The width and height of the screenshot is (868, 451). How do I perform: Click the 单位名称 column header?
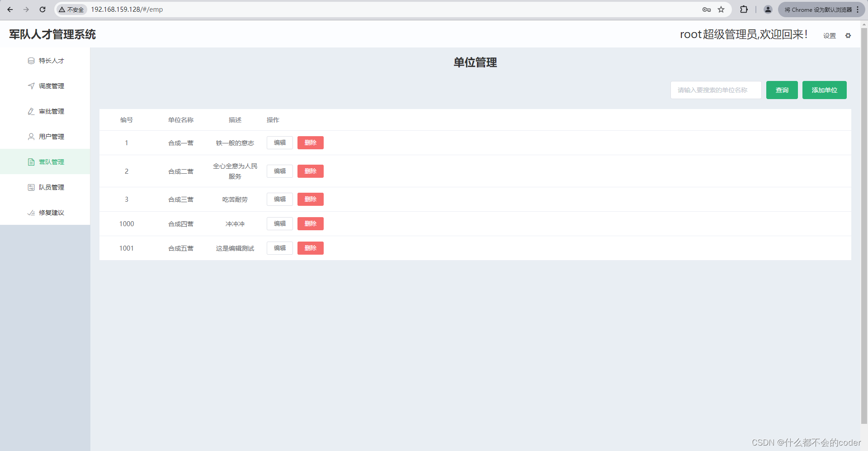pos(181,120)
